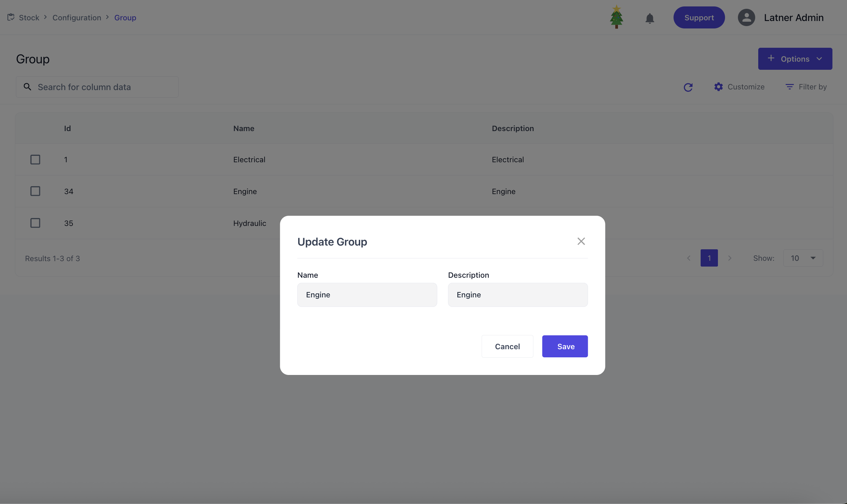Select the row with Id 34
The width and height of the screenshot is (847, 504).
coord(35,191)
